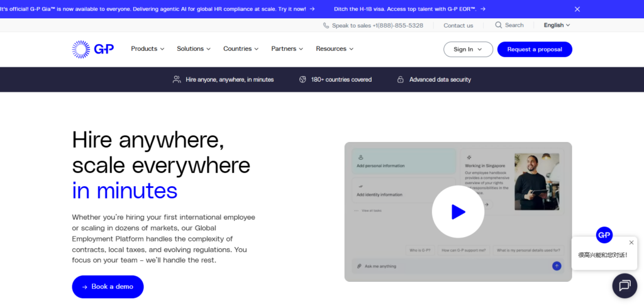Click Advanced data security text

point(440,80)
